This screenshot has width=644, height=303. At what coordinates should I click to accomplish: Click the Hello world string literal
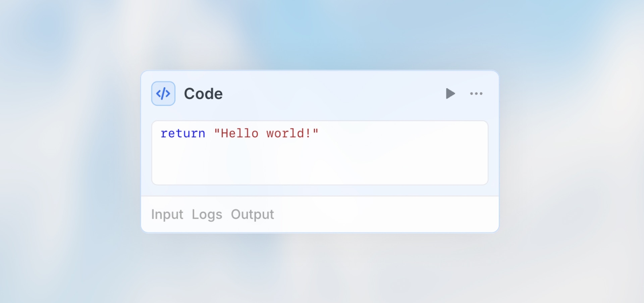(x=266, y=133)
